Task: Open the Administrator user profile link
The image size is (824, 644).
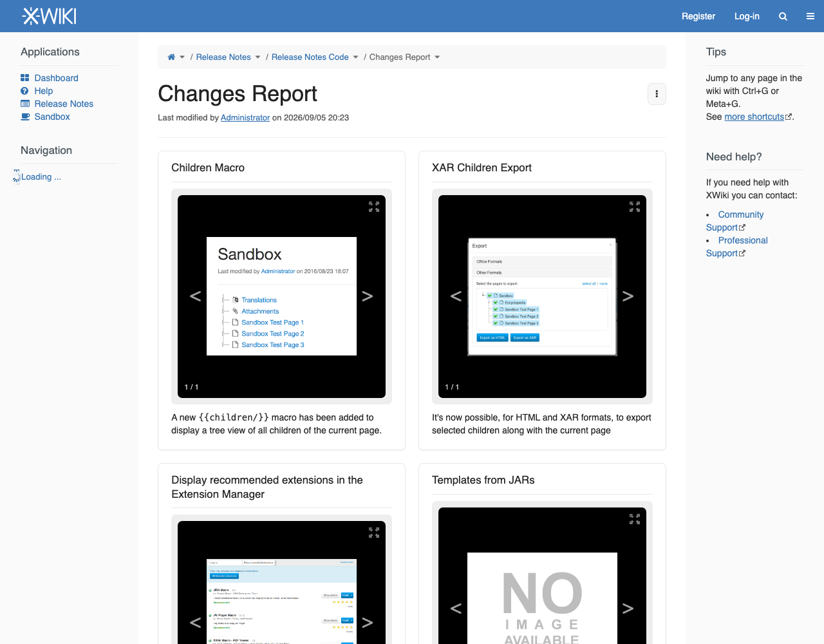Action: point(245,118)
